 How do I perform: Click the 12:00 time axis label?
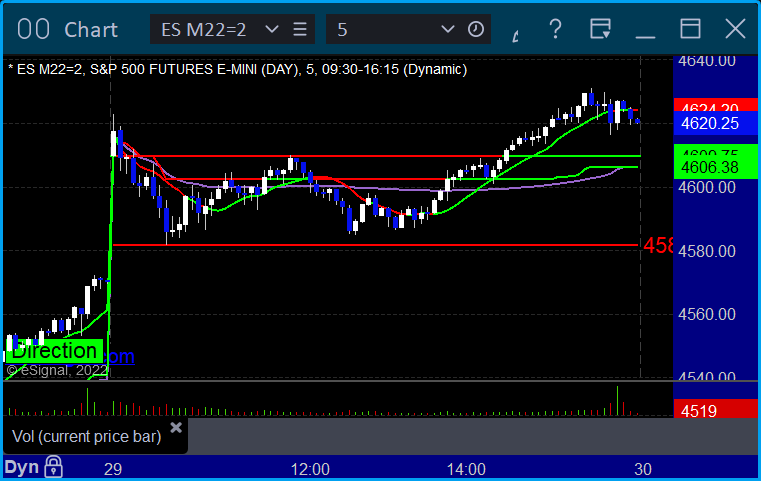click(310, 469)
